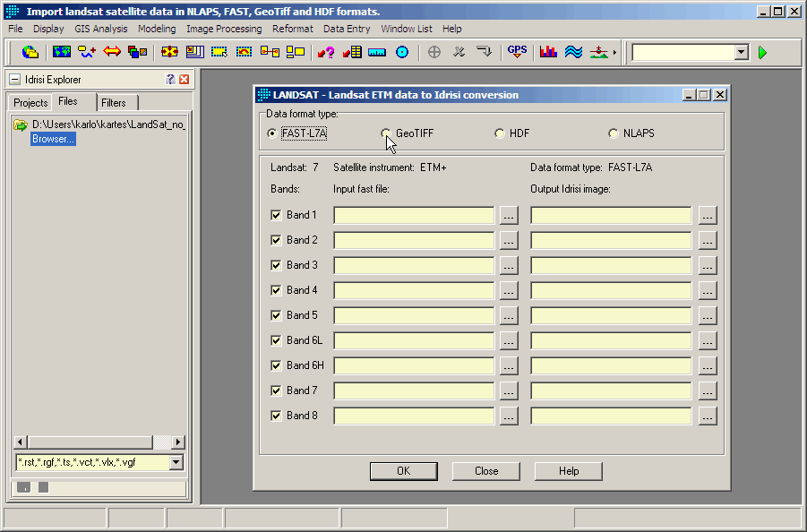The image size is (807, 532).
Task: Click OK in the LANDSAT dialog
Action: [x=403, y=471]
